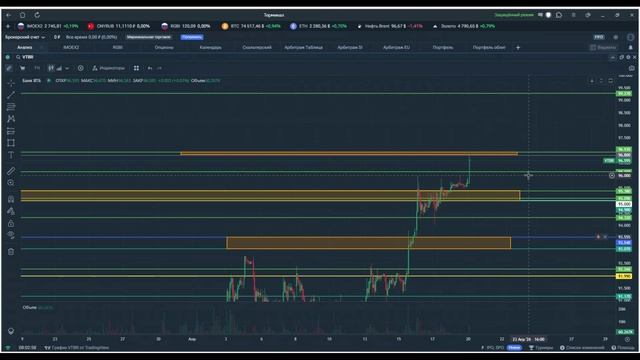The height and width of the screenshot is (360, 640).
Task: Open the Widgets panel button
Action: pyautogui.click(x=603, y=47)
